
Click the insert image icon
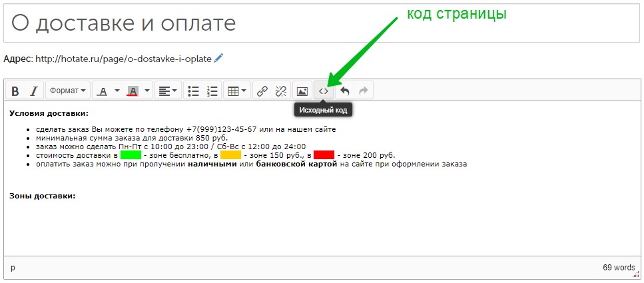[x=302, y=91]
